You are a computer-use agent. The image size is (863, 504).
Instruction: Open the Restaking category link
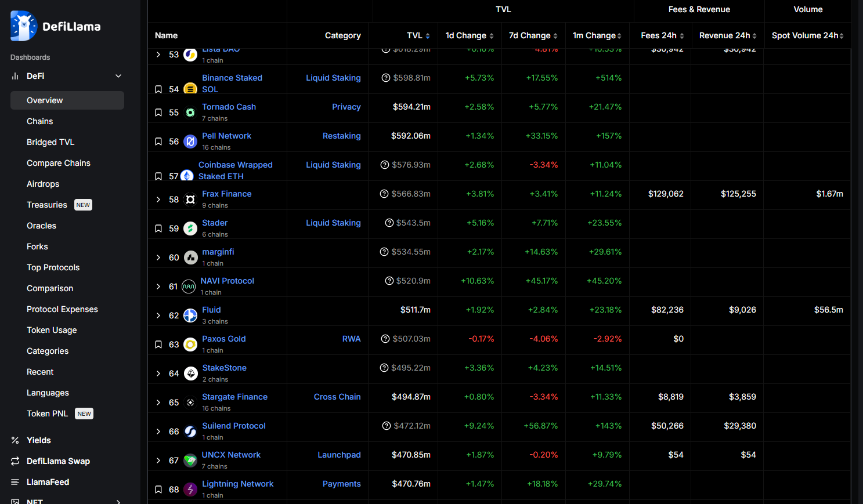coord(342,136)
